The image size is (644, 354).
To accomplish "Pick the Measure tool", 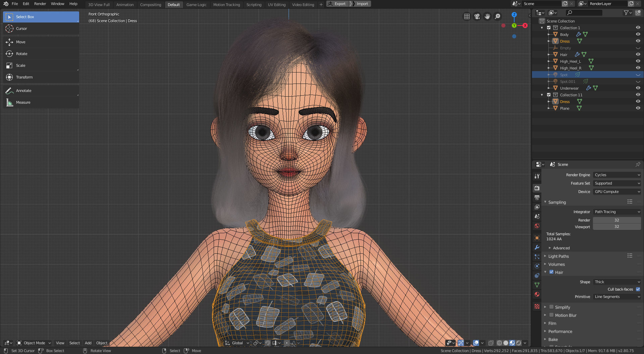I will [41, 102].
